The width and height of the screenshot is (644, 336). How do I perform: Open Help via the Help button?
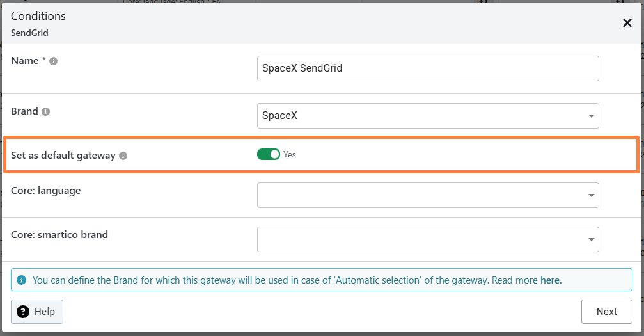(37, 312)
